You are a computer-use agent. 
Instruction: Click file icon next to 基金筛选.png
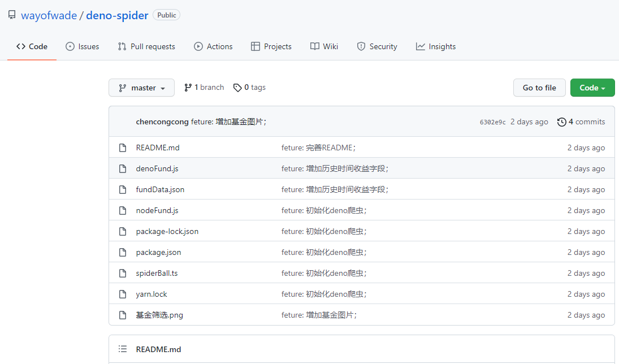pyautogui.click(x=123, y=315)
